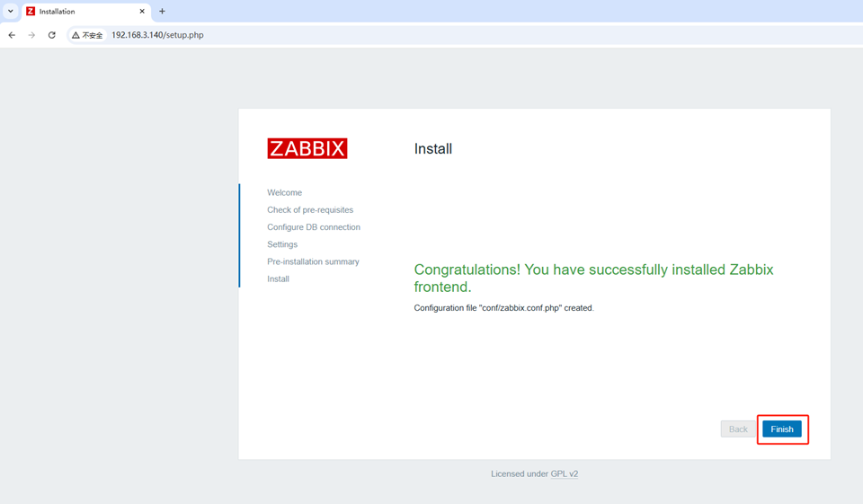Image resolution: width=863 pixels, height=504 pixels.
Task: Click the Install step in the sidebar
Action: coord(278,279)
